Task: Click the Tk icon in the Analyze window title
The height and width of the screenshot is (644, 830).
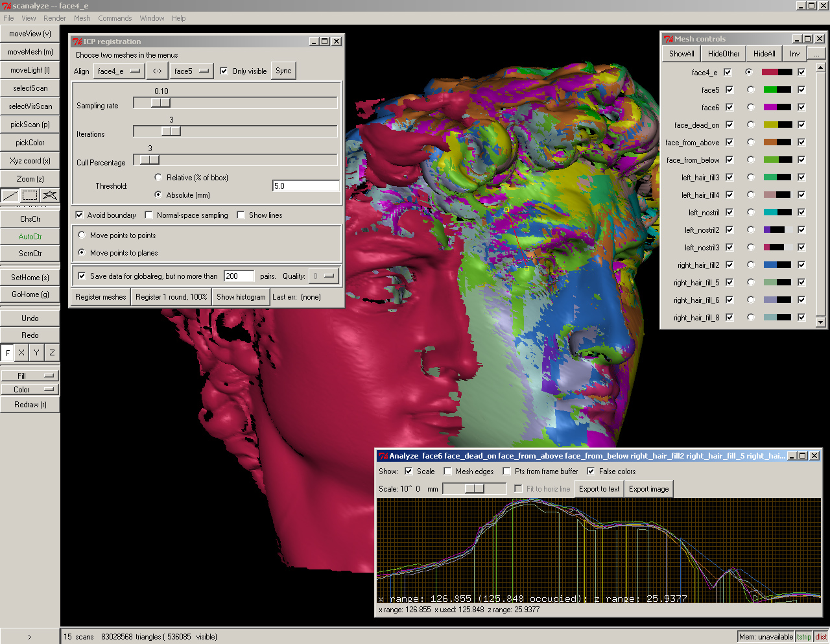Action: pyautogui.click(x=383, y=456)
